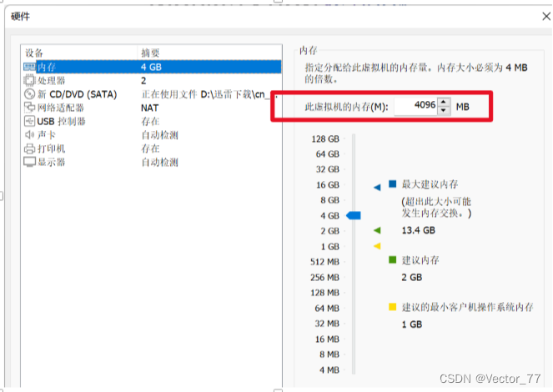The image size is (553, 392).
Task: Select the 声卡 device row
Action: 152,134
